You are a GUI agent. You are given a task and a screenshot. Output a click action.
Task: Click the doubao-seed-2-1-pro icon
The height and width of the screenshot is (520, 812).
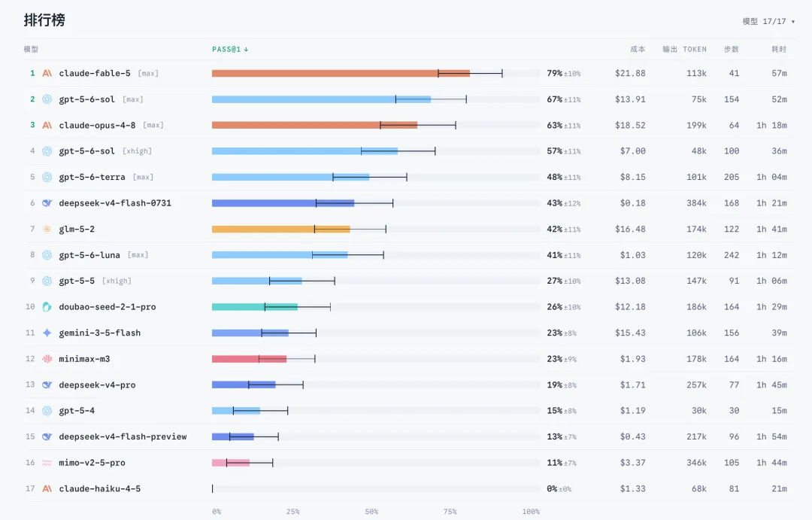pyautogui.click(x=47, y=306)
